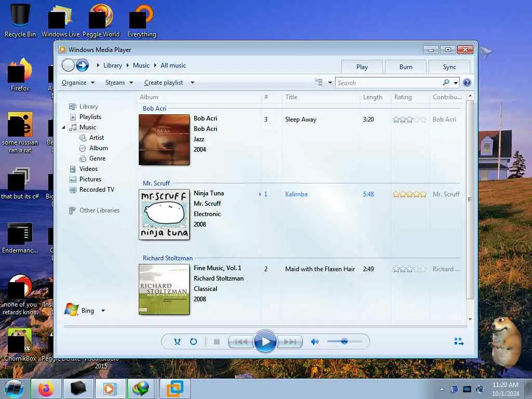This screenshot has height=399, width=532.
Task: Click the View options icon
Action: [x=318, y=83]
